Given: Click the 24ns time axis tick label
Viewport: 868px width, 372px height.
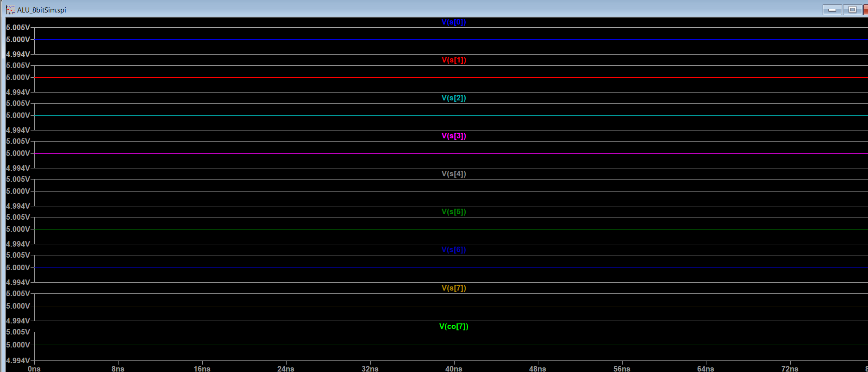Looking at the screenshot, I should tap(286, 369).
